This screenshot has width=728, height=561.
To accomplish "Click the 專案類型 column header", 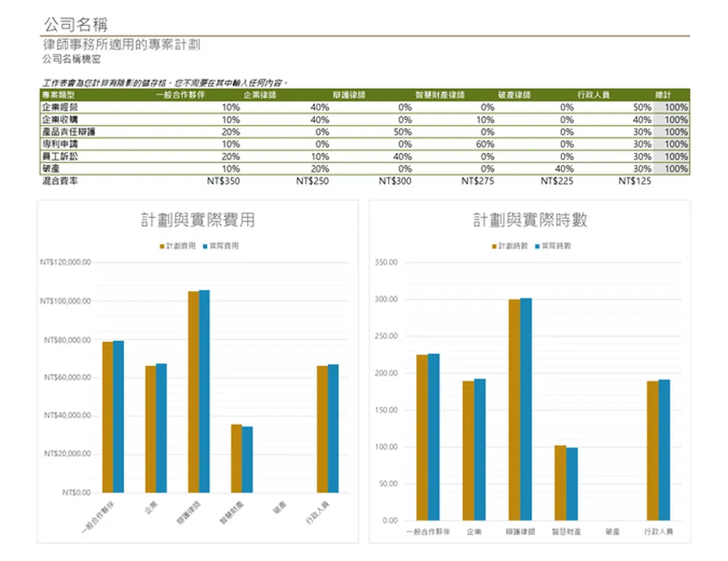I will pyautogui.click(x=58, y=95).
